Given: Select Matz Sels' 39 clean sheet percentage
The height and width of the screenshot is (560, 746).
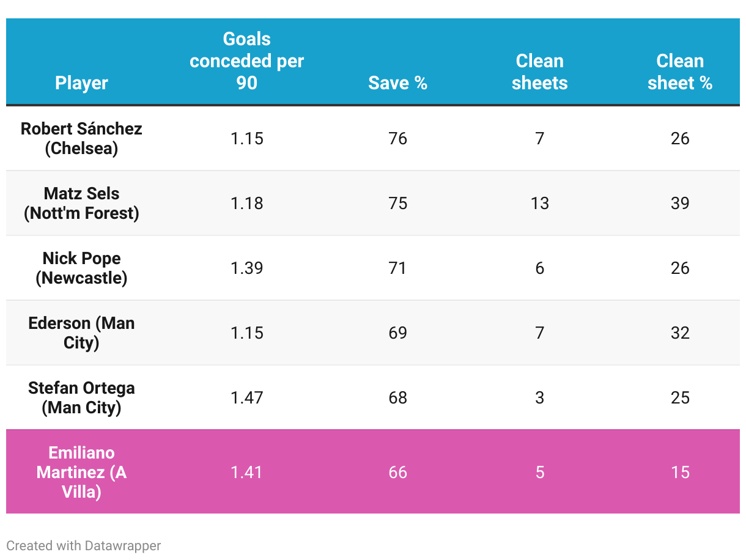Looking at the screenshot, I should pos(680,203).
